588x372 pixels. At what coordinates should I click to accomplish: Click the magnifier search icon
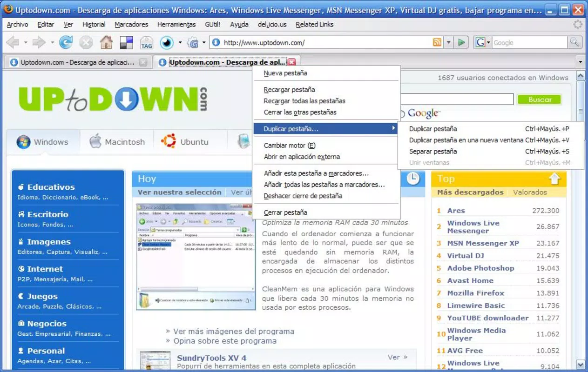click(x=575, y=43)
